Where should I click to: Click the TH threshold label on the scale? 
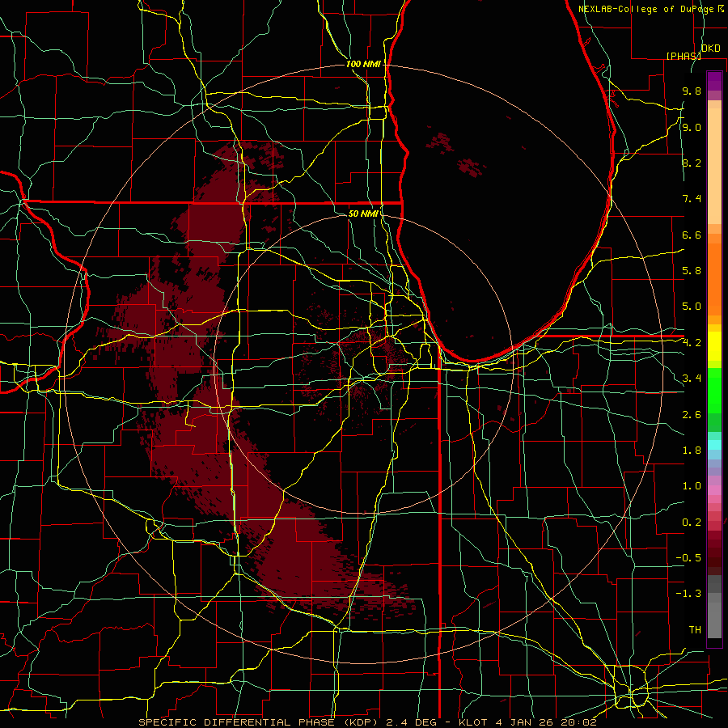coord(695,630)
